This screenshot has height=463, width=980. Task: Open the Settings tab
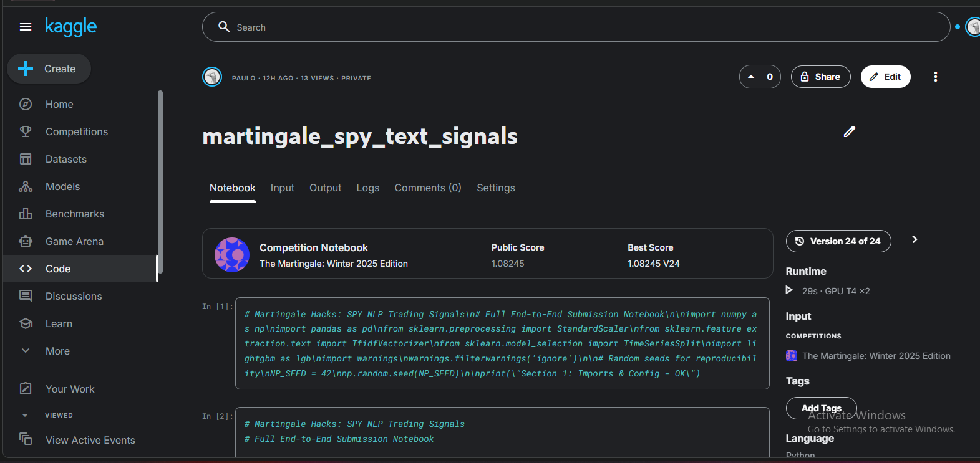(x=495, y=188)
